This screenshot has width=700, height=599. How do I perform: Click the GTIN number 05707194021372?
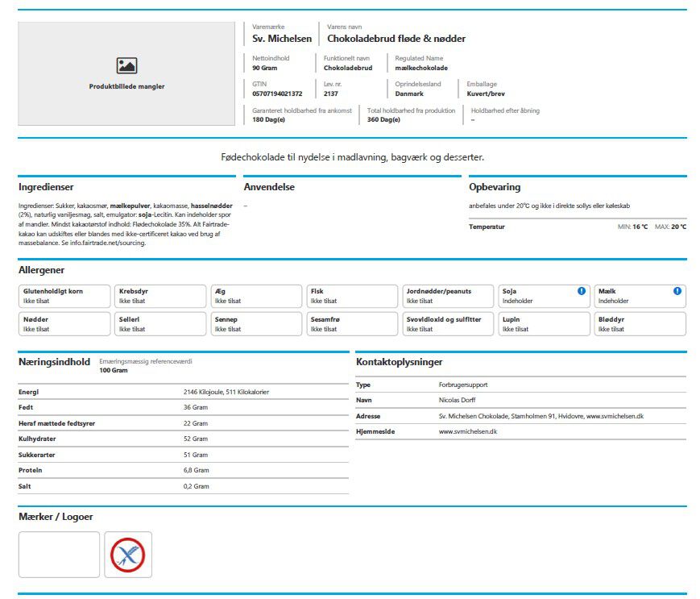pyautogui.click(x=277, y=94)
